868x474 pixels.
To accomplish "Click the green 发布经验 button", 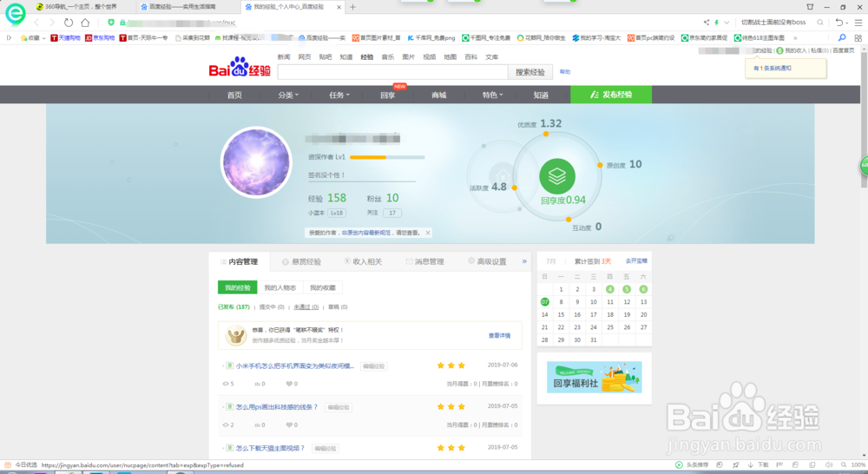I will (x=611, y=95).
